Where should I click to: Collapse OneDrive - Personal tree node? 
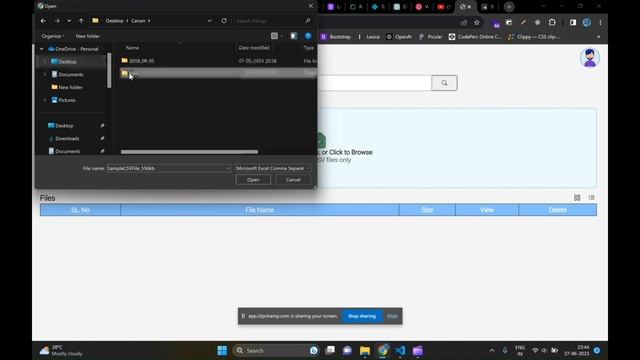coord(42,49)
